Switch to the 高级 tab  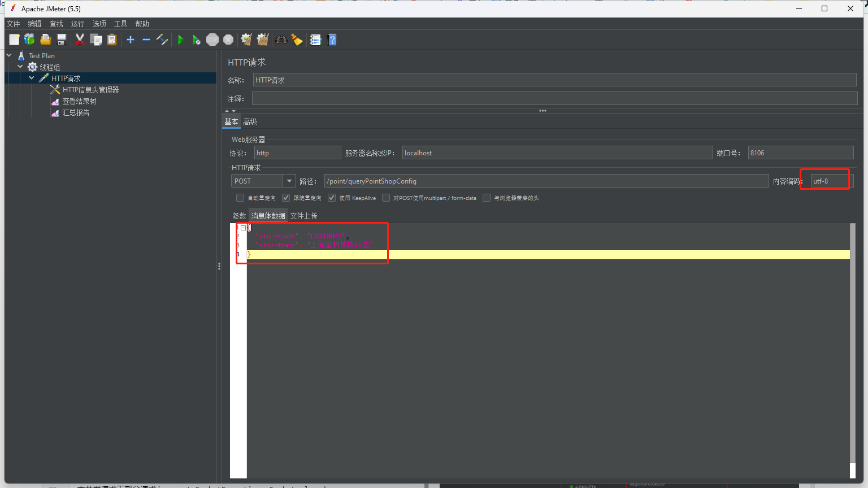[x=250, y=121]
